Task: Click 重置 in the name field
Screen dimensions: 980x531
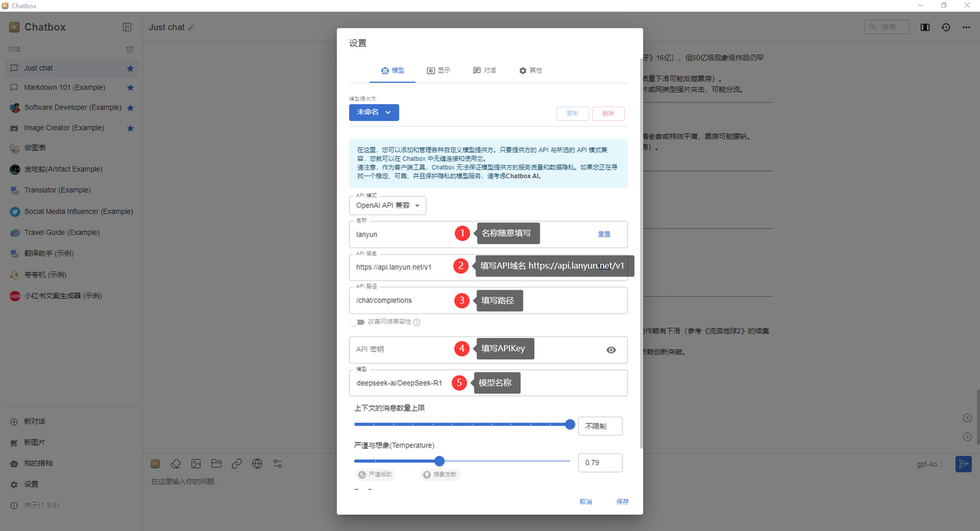Action: 604,234
